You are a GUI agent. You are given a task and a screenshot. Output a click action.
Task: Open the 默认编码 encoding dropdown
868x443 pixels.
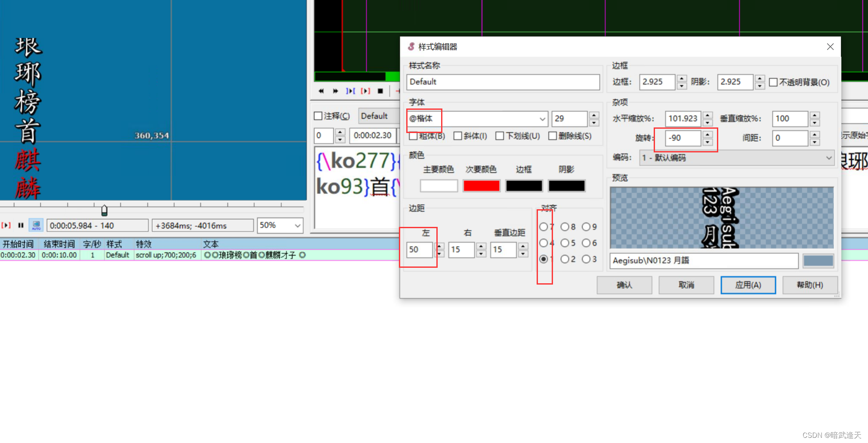[829, 158]
